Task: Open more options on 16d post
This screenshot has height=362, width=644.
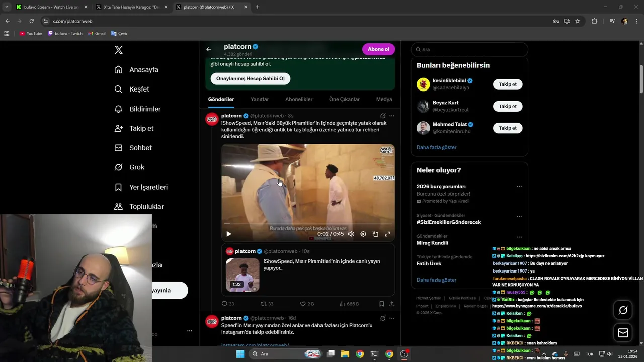Action: pyautogui.click(x=392, y=318)
